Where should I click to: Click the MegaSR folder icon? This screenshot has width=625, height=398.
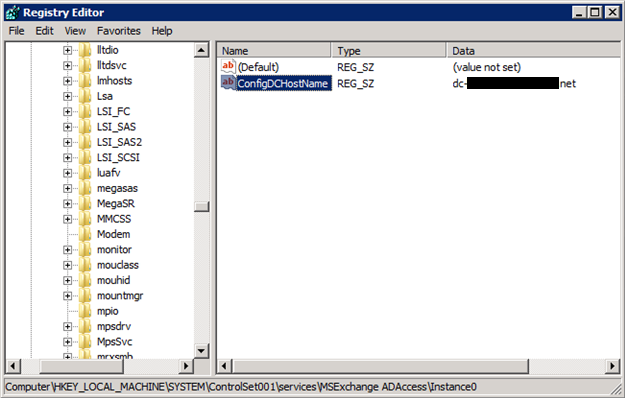click(85, 204)
